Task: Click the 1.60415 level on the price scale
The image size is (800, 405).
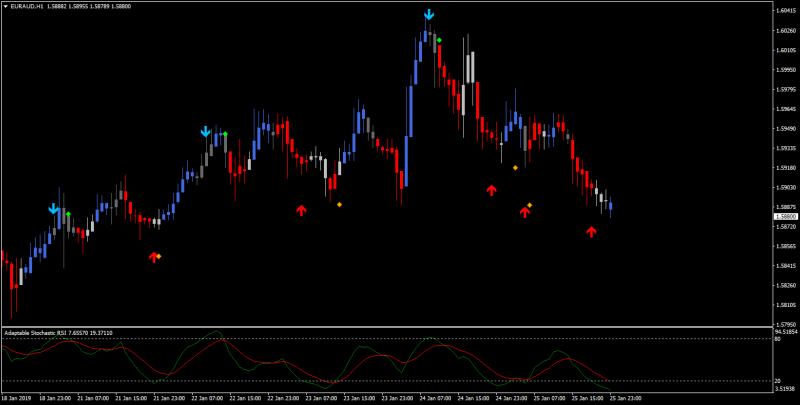Action: (x=786, y=11)
